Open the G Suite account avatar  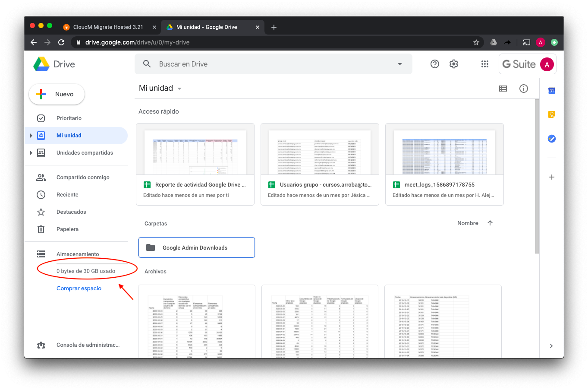tap(547, 64)
